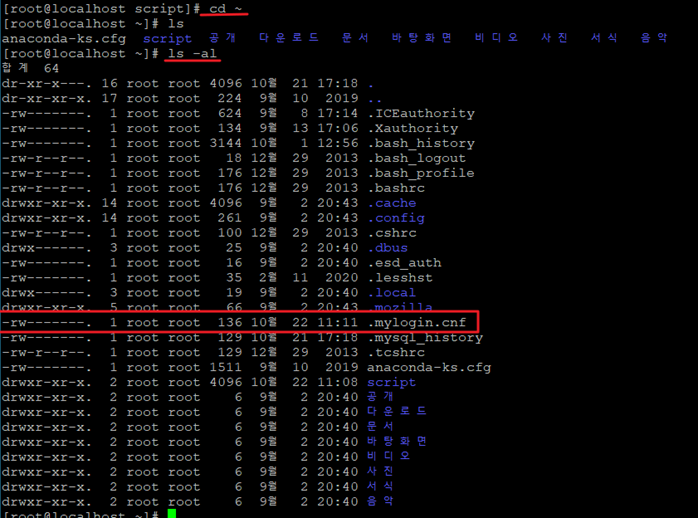Select the script directory in long listing
The width and height of the screenshot is (698, 518).
[392, 383]
